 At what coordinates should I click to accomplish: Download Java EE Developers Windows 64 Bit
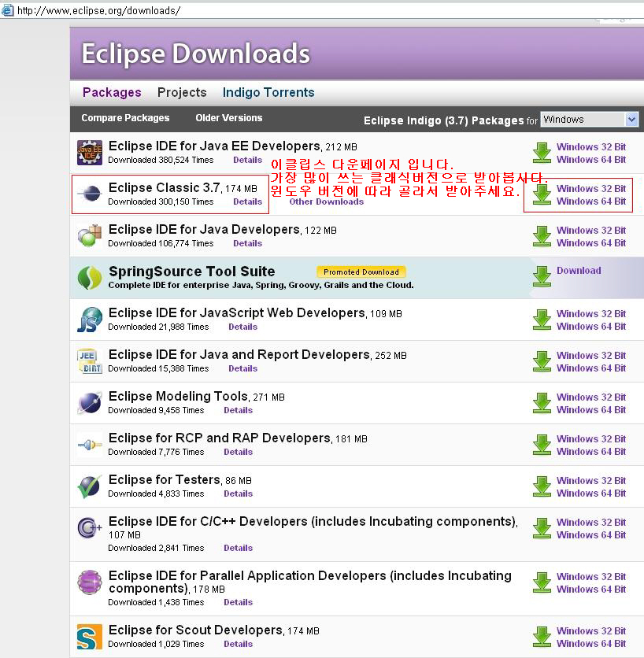coord(591,160)
